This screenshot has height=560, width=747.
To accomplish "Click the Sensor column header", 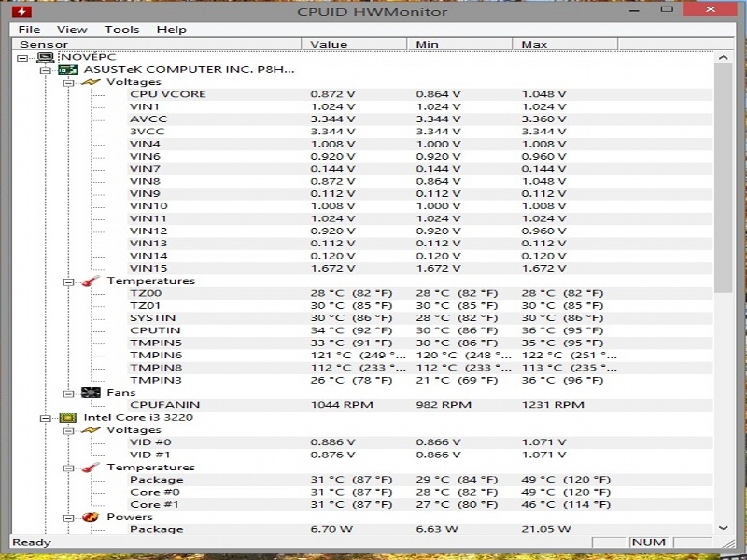I will (157, 44).
